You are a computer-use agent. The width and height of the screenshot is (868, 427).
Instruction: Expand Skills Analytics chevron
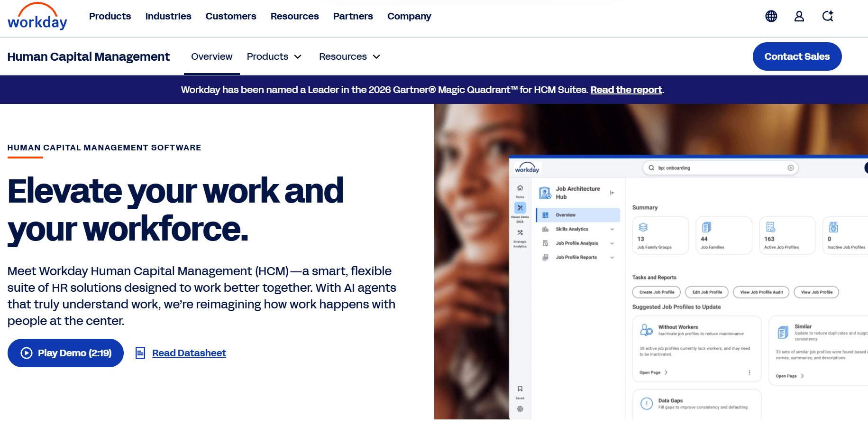(612, 229)
